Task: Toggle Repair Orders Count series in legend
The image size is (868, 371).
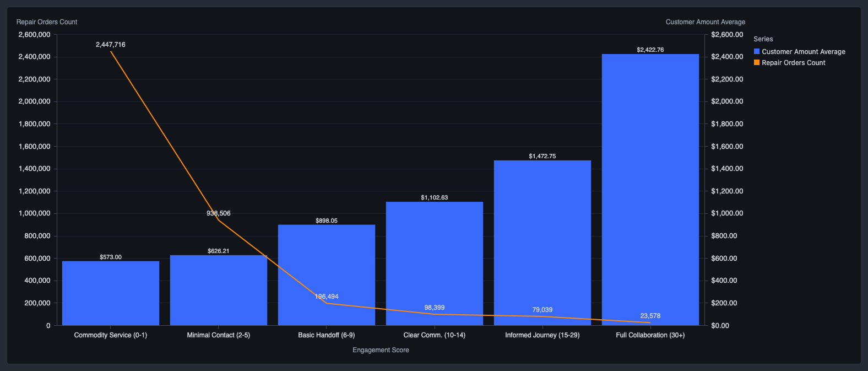Action: [793, 63]
